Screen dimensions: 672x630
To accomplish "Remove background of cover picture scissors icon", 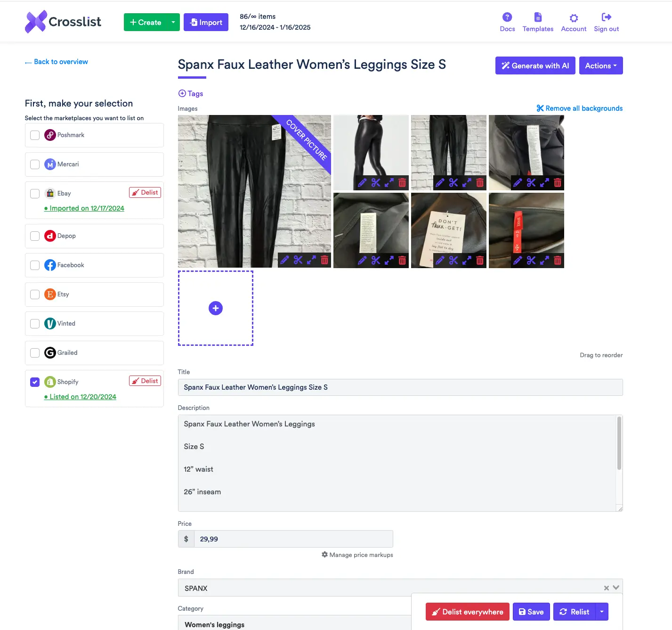I will 298,260.
